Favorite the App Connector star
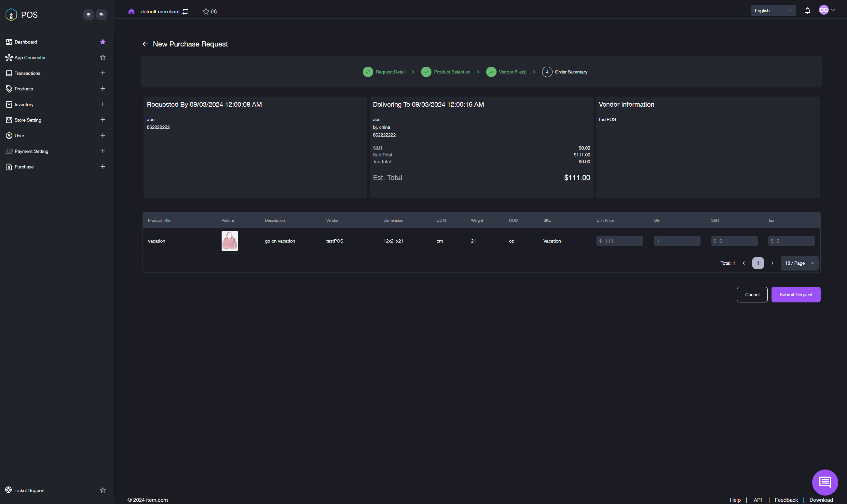The width and height of the screenshot is (847, 504). 102,58
